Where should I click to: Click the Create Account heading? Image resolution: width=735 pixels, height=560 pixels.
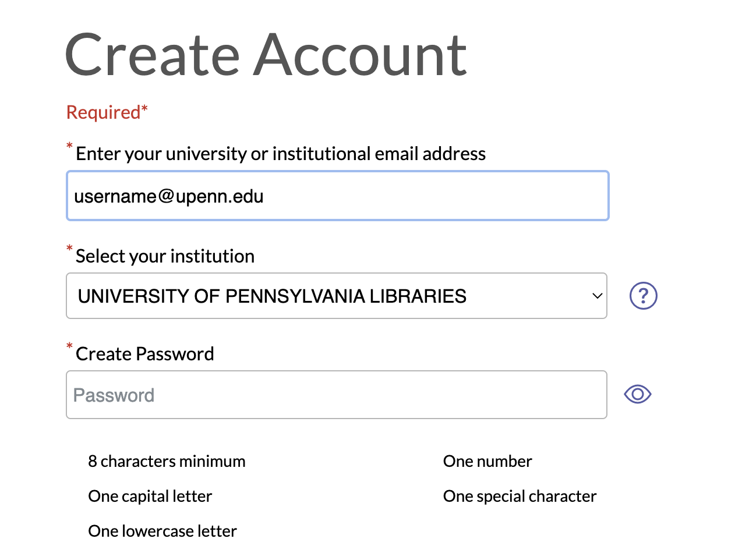(x=266, y=55)
